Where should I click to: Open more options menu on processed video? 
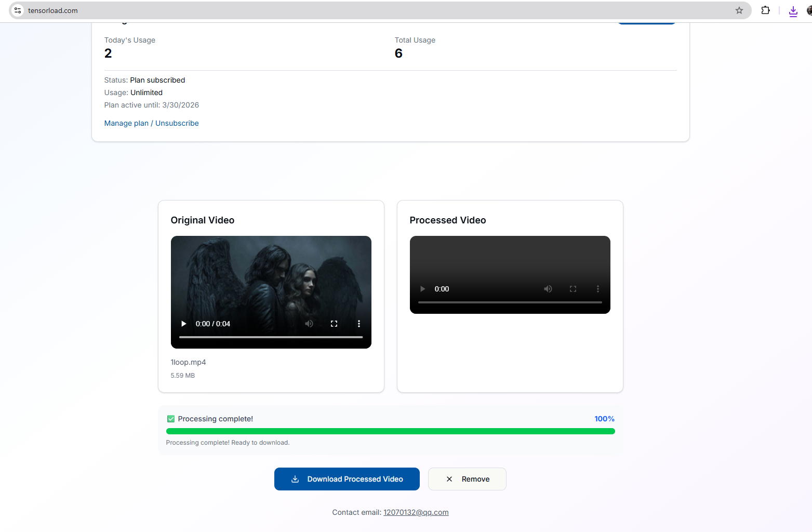(x=598, y=288)
